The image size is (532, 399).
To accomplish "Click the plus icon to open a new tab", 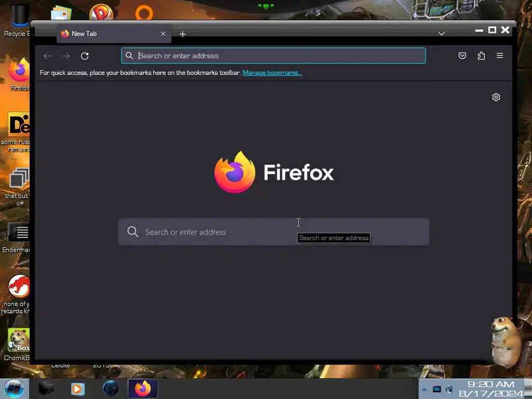I will point(182,34).
